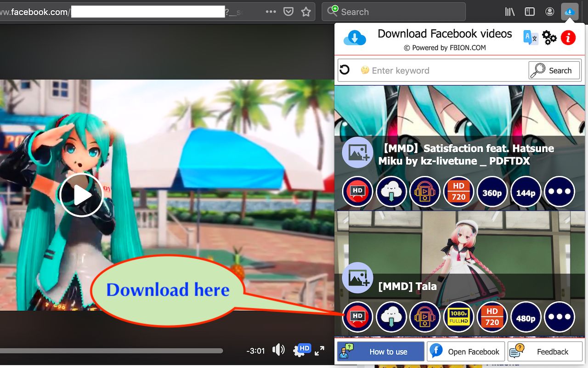Select the red HD download icon for Tala
Image resolution: width=588 pixels, height=368 pixels.
click(357, 317)
